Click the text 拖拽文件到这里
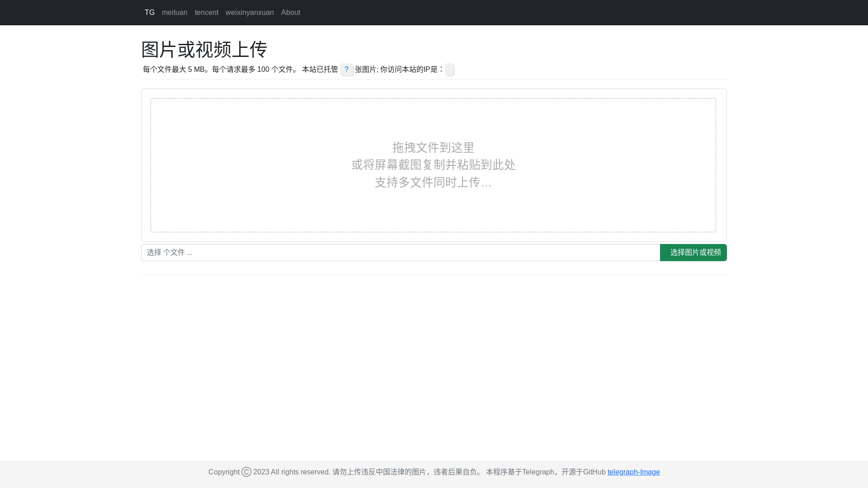 point(433,147)
